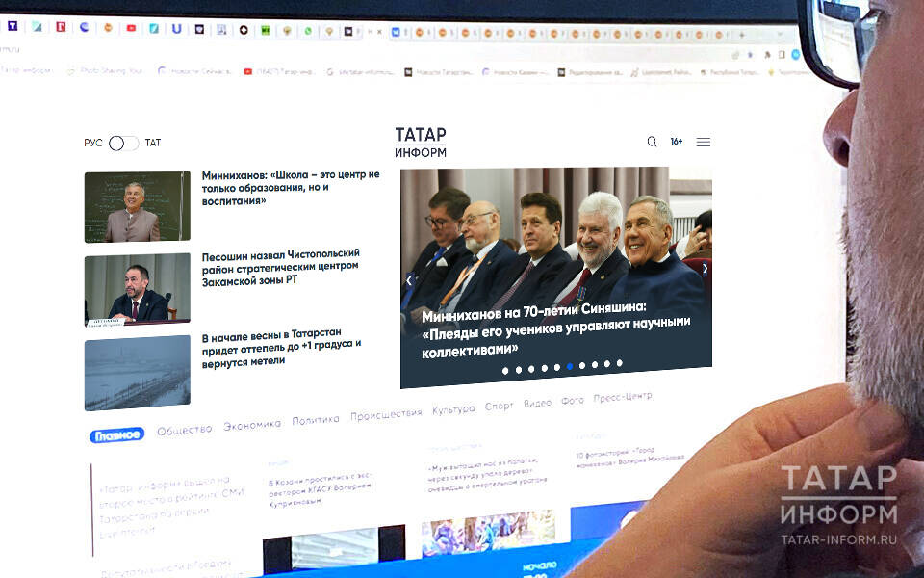Image resolution: width=924 pixels, height=578 pixels.
Task: Open the Пресс-Центр section
Action: [x=623, y=397]
